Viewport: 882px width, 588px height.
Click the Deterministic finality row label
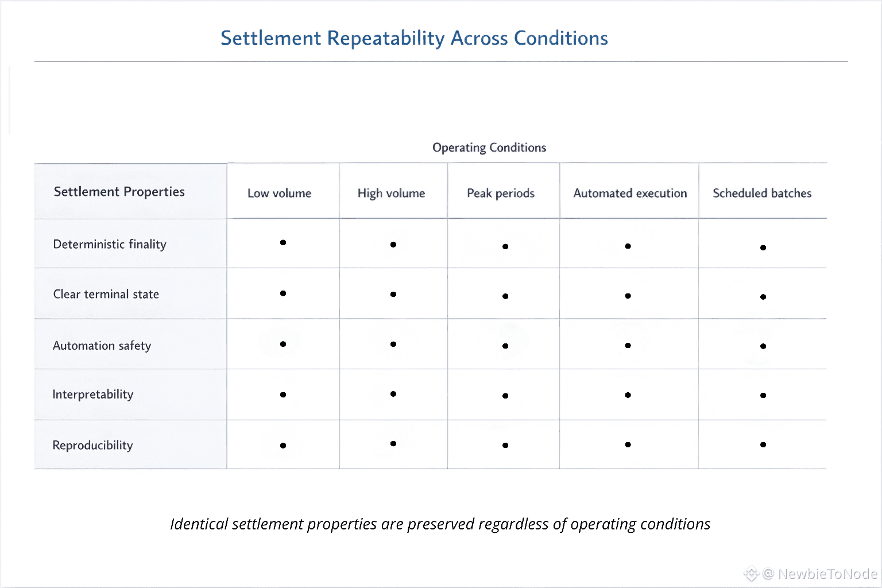pyautogui.click(x=110, y=245)
